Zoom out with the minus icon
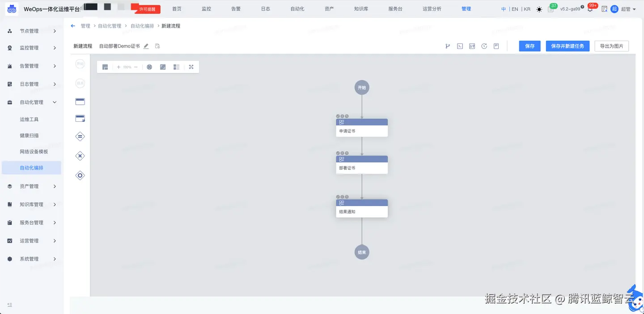644x314 pixels. pyautogui.click(x=136, y=67)
